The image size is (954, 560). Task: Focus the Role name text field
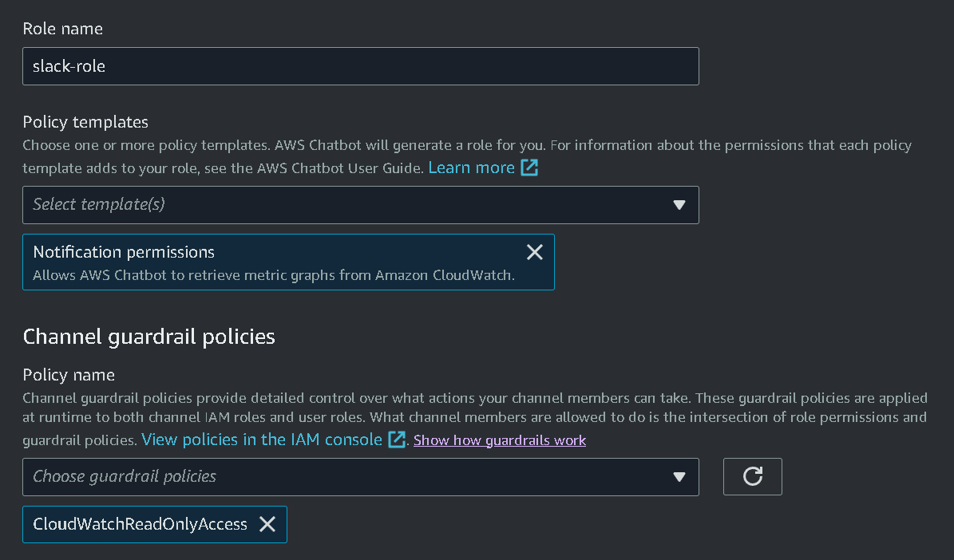[360, 66]
